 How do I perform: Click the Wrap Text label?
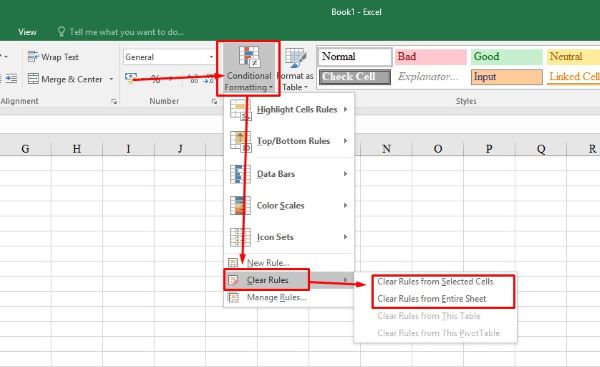point(60,57)
